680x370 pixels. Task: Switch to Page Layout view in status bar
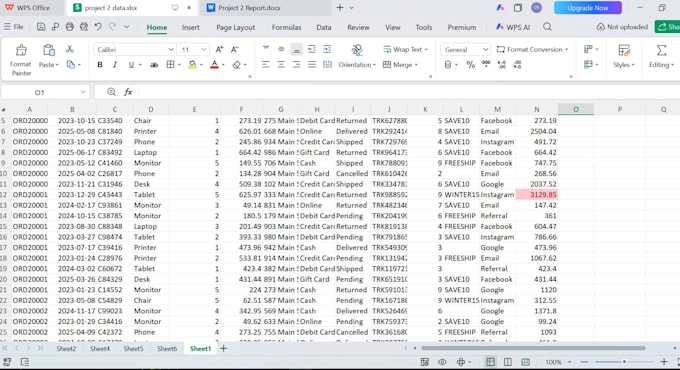coord(507,362)
